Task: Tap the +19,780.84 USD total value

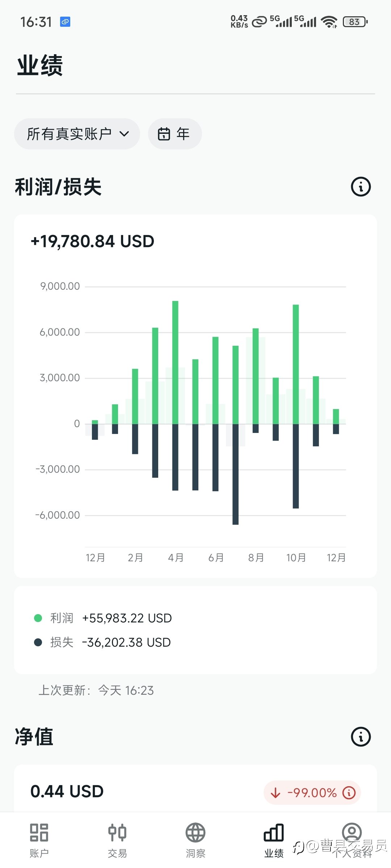Action: (x=93, y=241)
